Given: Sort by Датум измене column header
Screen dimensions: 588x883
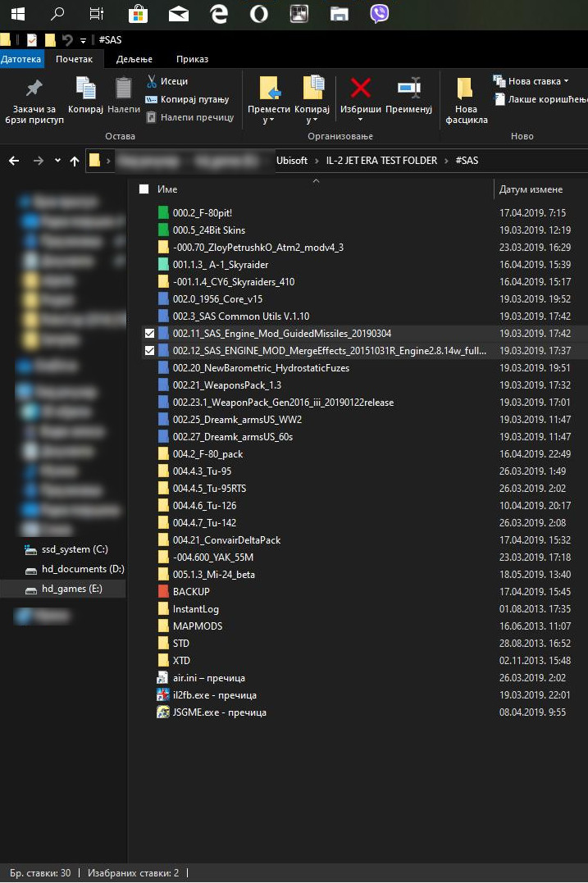Looking at the screenshot, I should (531, 189).
